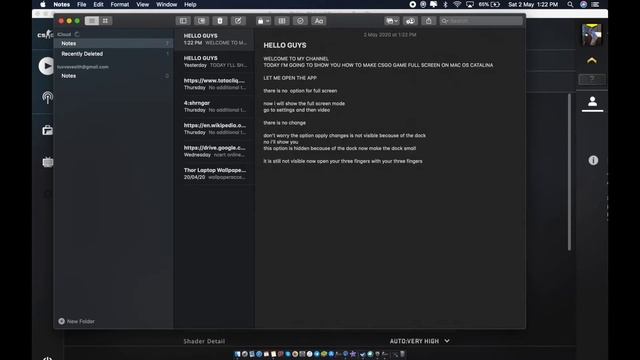Click the play button in CS:GO sidebar
The height and width of the screenshot is (360, 640).
coord(47,66)
